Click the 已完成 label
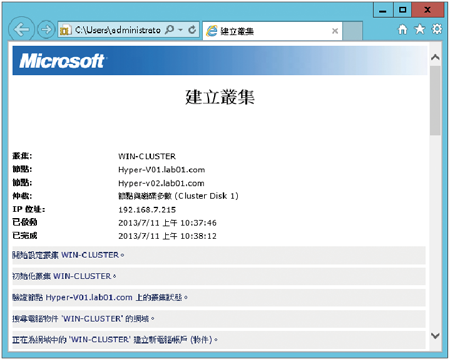The width and height of the screenshot is (450, 361). pos(25,236)
